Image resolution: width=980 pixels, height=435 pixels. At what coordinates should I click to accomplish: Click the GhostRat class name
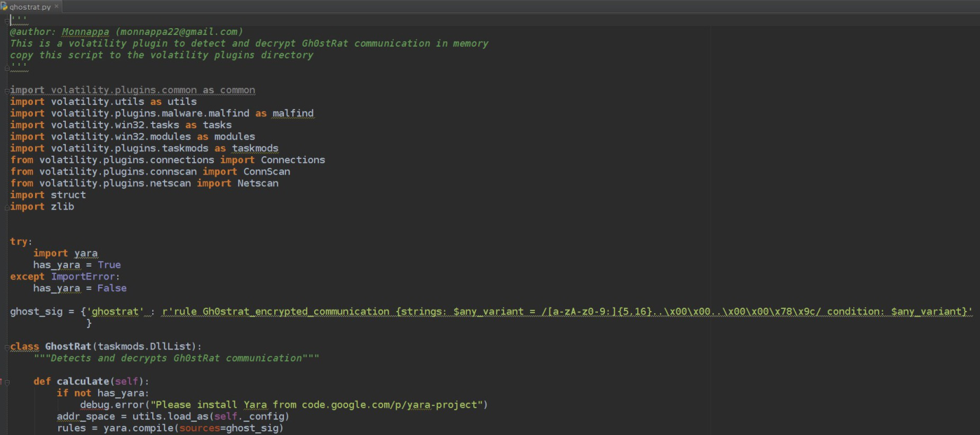(69, 347)
